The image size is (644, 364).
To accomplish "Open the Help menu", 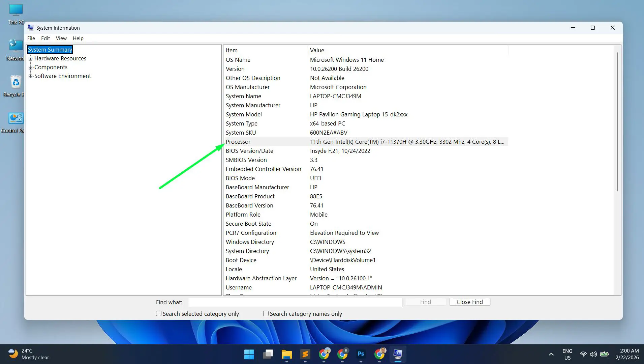I will (78, 38).
